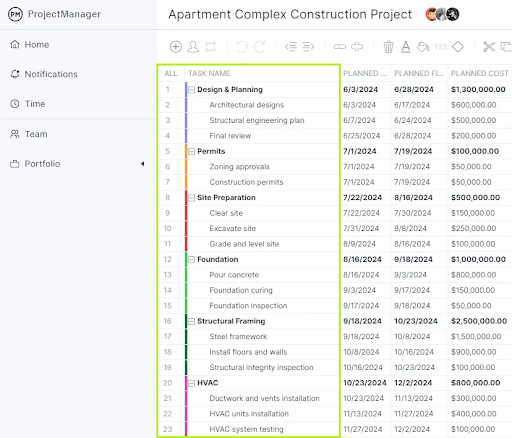Click the unlink tasks icon
The height and width of the screenshot is (438, 512).
tap(357, 47)
